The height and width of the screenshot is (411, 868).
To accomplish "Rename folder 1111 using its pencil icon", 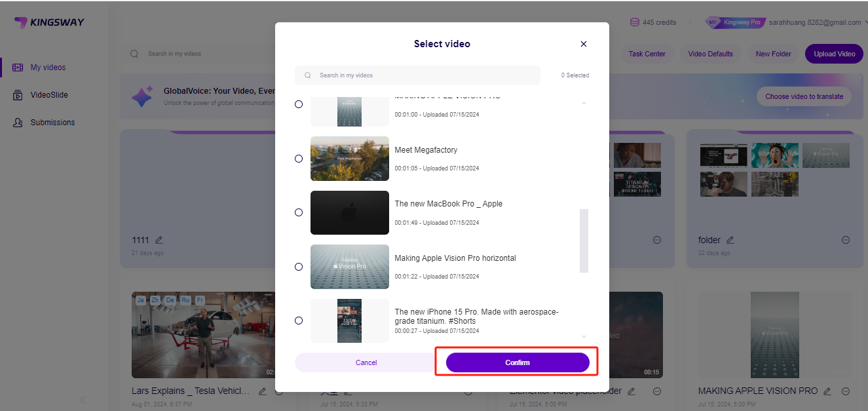I will click(x=159, y=240).
